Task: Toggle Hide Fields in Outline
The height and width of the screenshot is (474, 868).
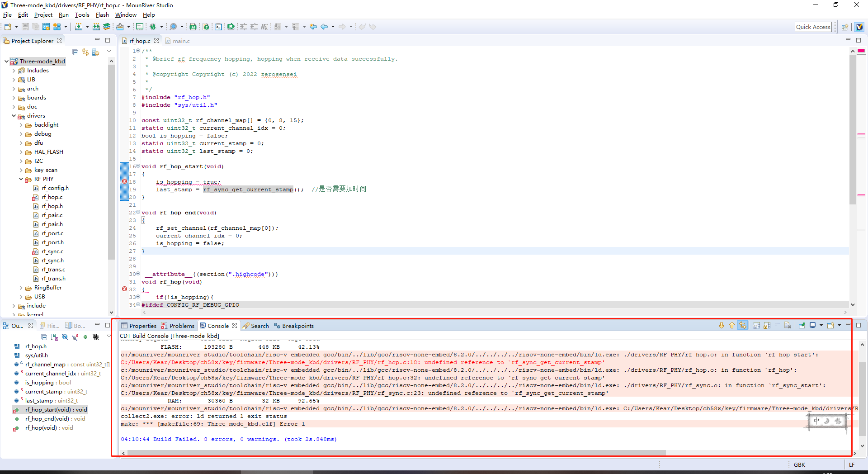Action: click(x=65, y=337)
